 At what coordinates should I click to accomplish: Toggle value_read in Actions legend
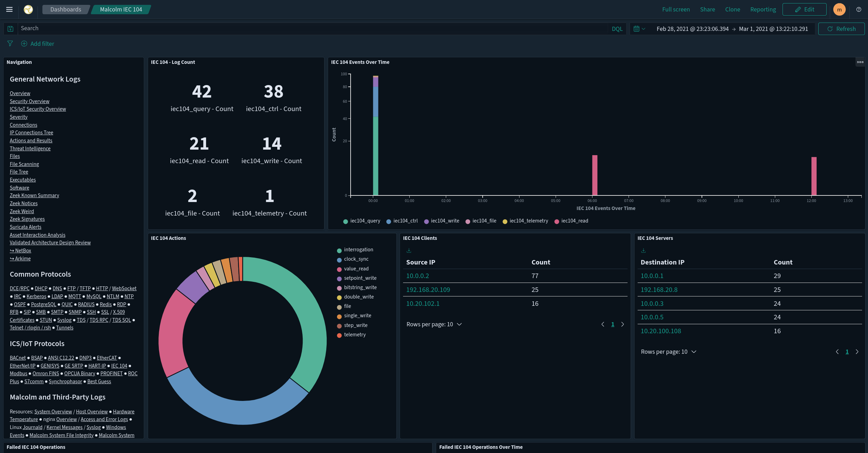353,269
